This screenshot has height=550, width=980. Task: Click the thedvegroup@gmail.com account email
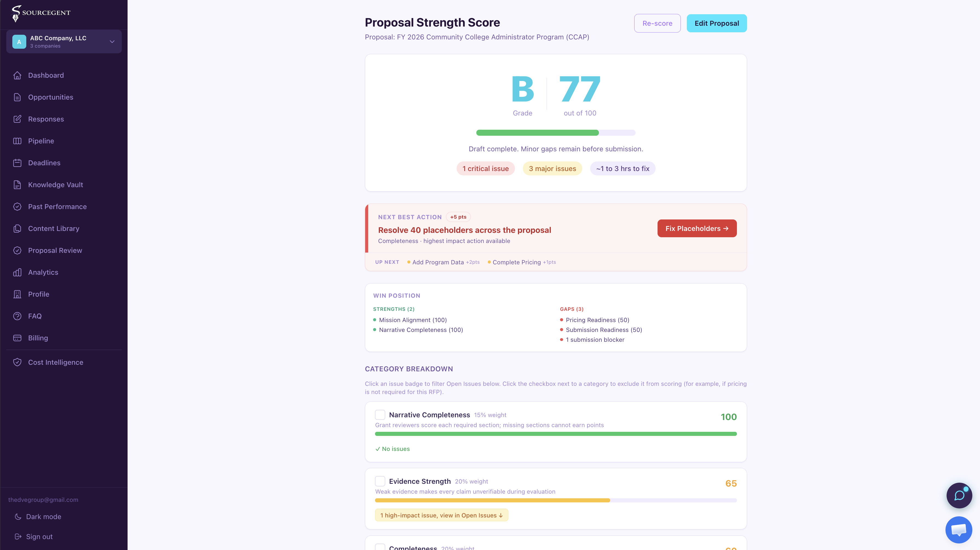click(x=43, y=500)
